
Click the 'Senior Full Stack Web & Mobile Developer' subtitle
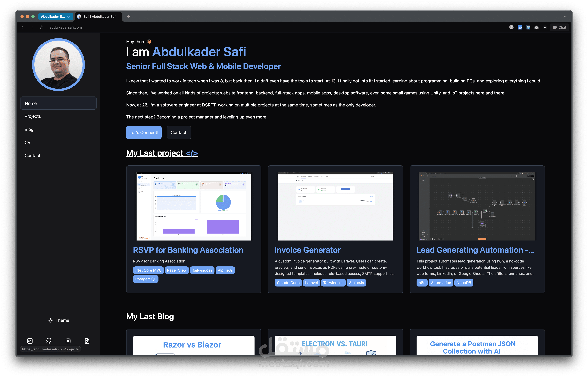pyautogui.click(x=203, y=66)
